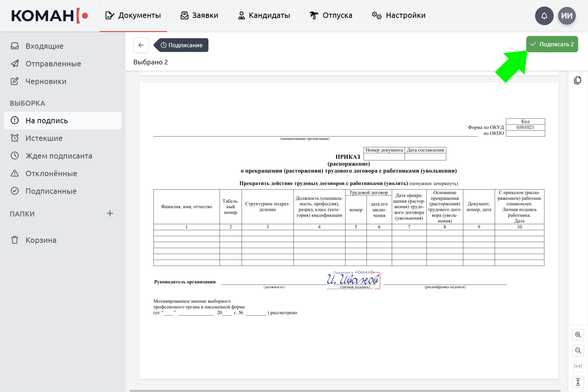The height and width of the screenshot is (392, 588).
Task: Select Ждем подписанта filter
Action: point(62,156)
